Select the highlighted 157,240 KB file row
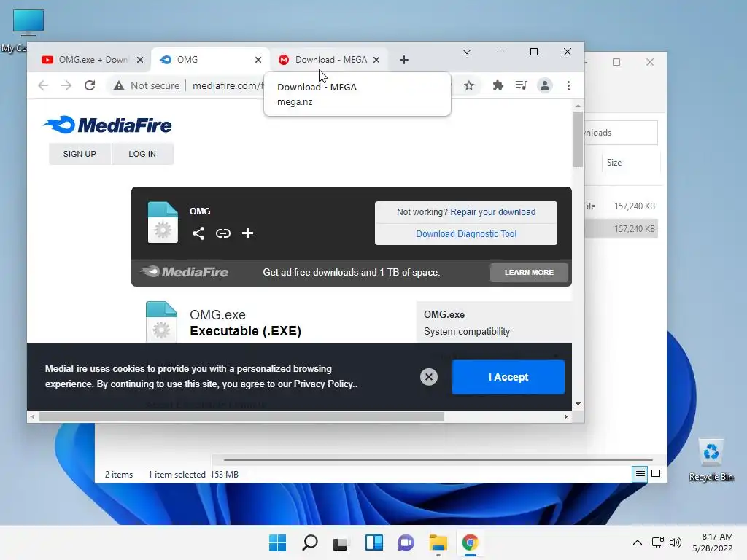747x560 pixels. [622, 228]
